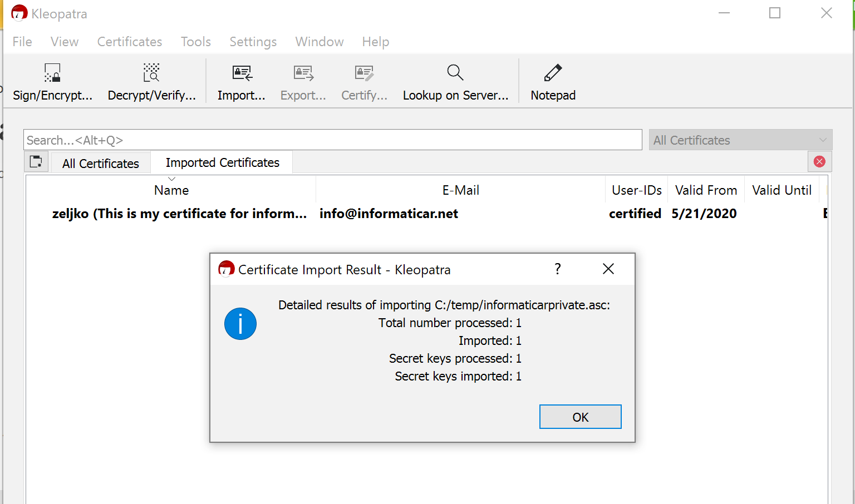Open the Window menu
855x504 pixels.
(320, 42)
